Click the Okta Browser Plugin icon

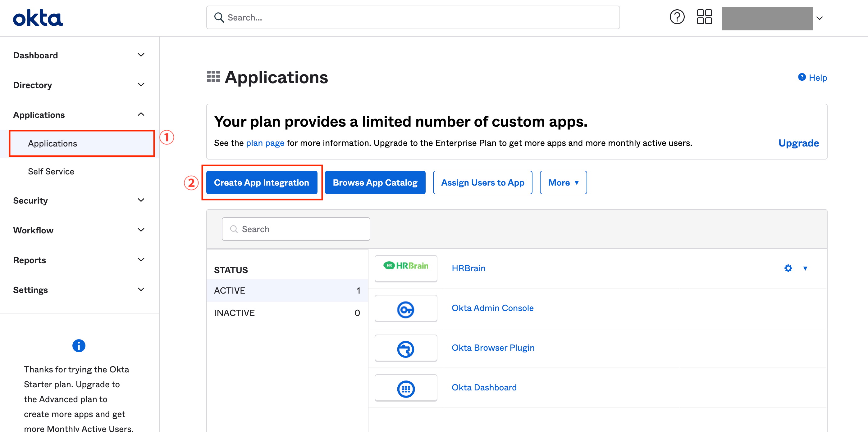[x=406, y=349]
